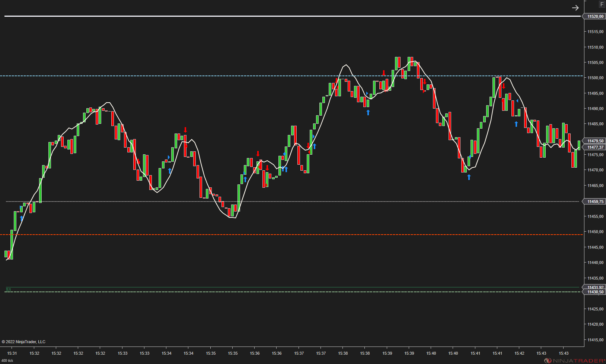Select the 11459,75 price marker
This screenshot has width=606, height=364.
(594, 202)
